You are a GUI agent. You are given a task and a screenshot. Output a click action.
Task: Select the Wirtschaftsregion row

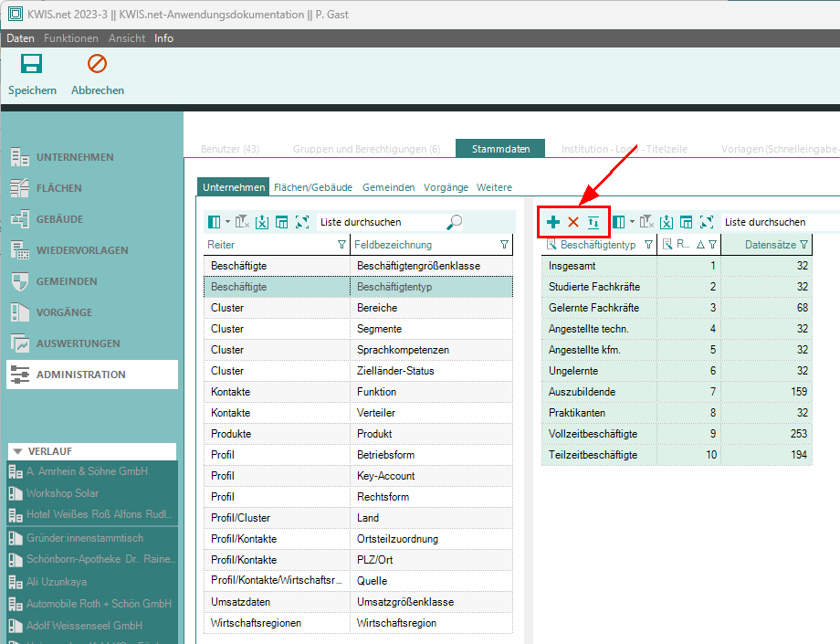tap(358, 623)
